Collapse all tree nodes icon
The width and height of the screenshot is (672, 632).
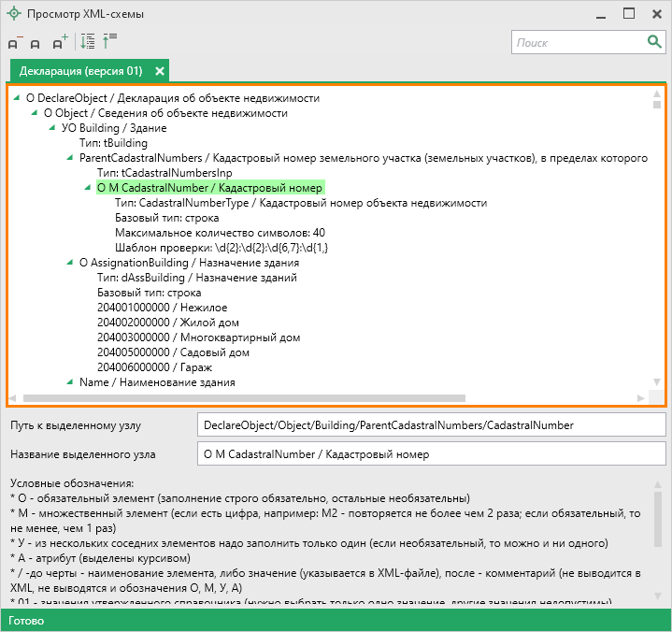pyautogui.click(x=109, y=42)
